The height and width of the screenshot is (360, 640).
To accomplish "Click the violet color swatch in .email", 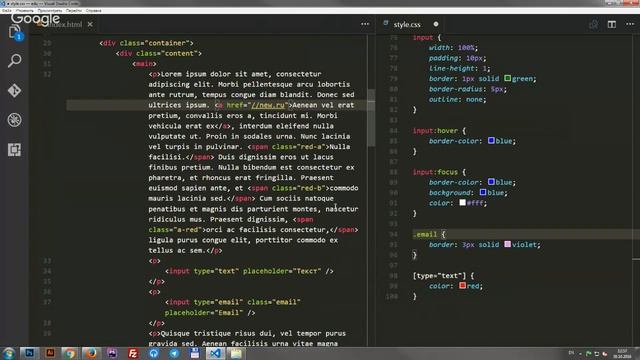I will [x=507, y=244].
